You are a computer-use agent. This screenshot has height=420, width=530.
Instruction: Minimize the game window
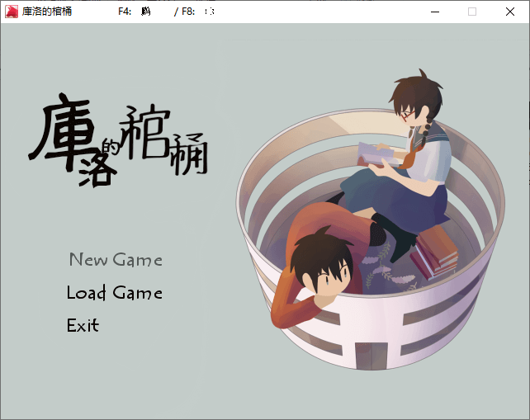[x=434, y=12]
